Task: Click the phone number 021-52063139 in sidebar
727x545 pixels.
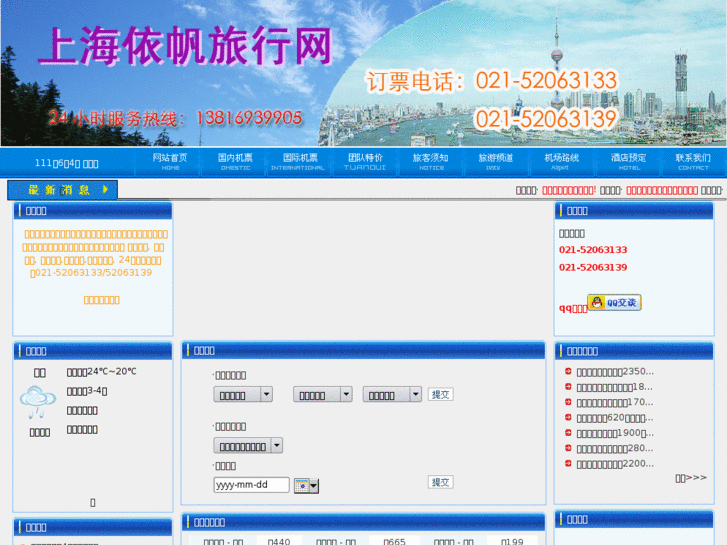Action: coord(593,267)
